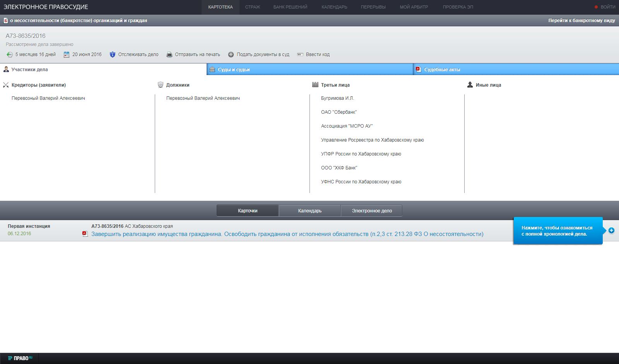Click the plus icon to submit documents to court

231,55
